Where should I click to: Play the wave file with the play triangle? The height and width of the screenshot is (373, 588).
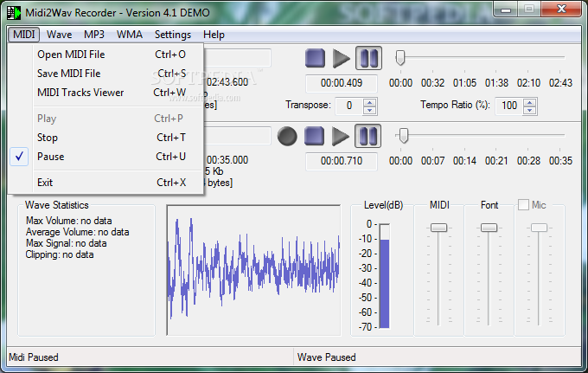341,136
